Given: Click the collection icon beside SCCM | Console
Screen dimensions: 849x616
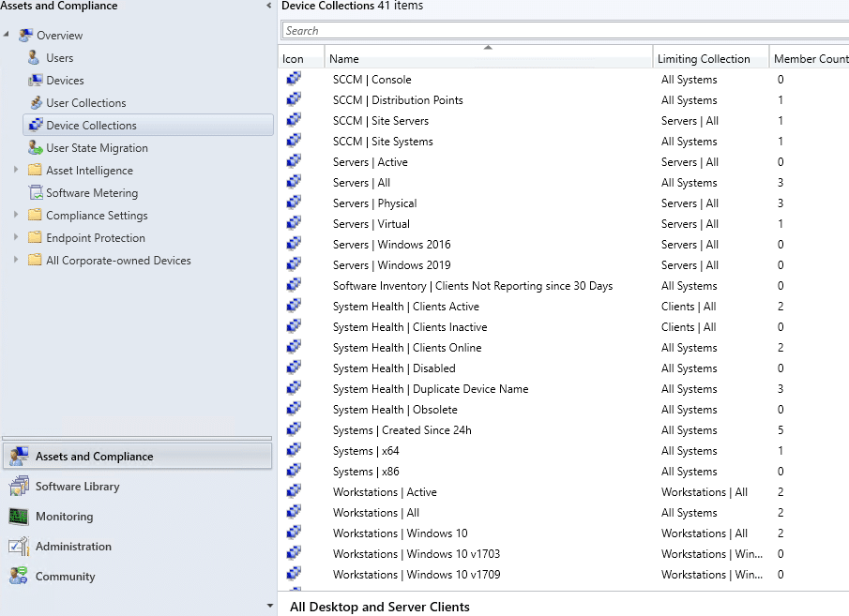Looking at the screenshot, I should (x=294, y=80).
